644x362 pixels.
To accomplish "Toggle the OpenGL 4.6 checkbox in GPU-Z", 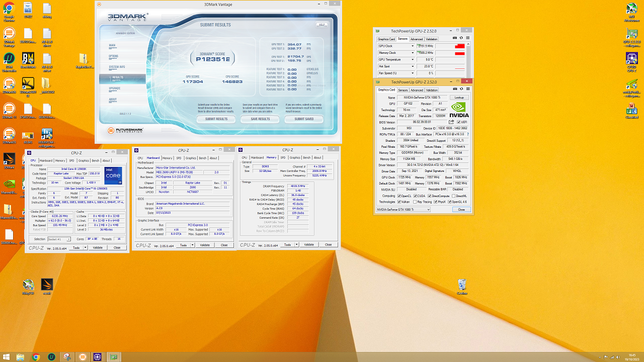I will click(450, 202).
